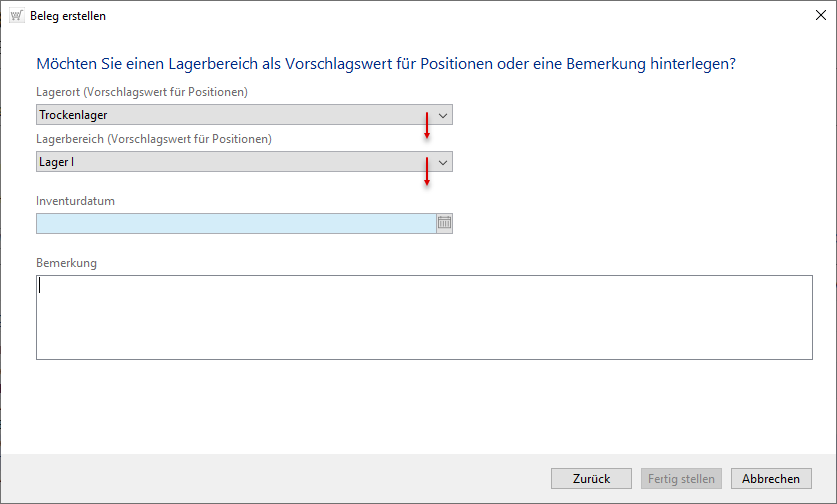837x504 pixels.
Task: Click the Fertig stellen button
Action: (680, 479)
